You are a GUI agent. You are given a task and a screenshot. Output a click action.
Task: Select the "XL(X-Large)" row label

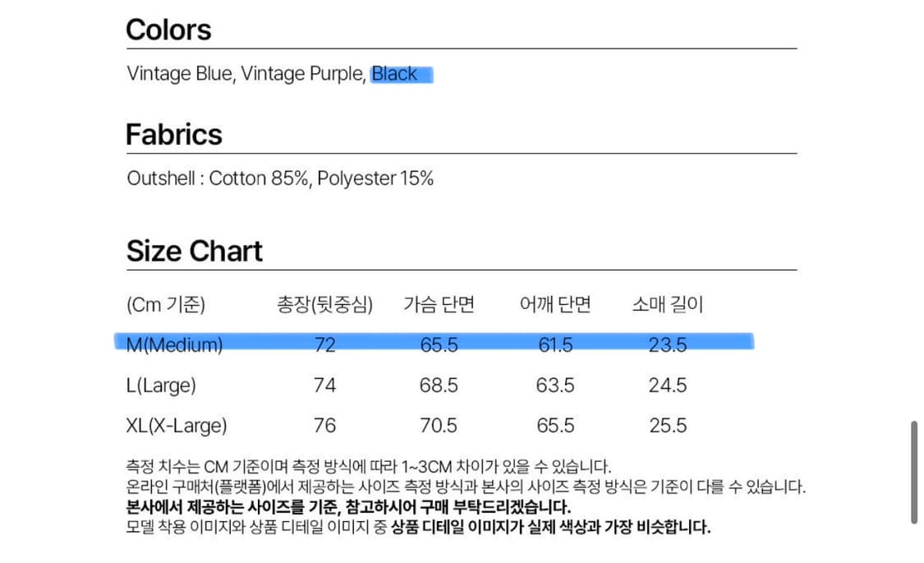(177, 426)
